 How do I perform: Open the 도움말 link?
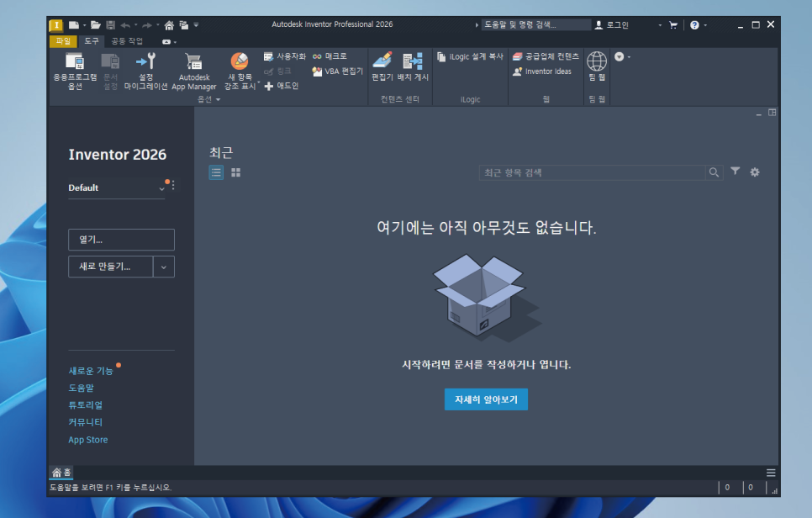click(81, 388)
